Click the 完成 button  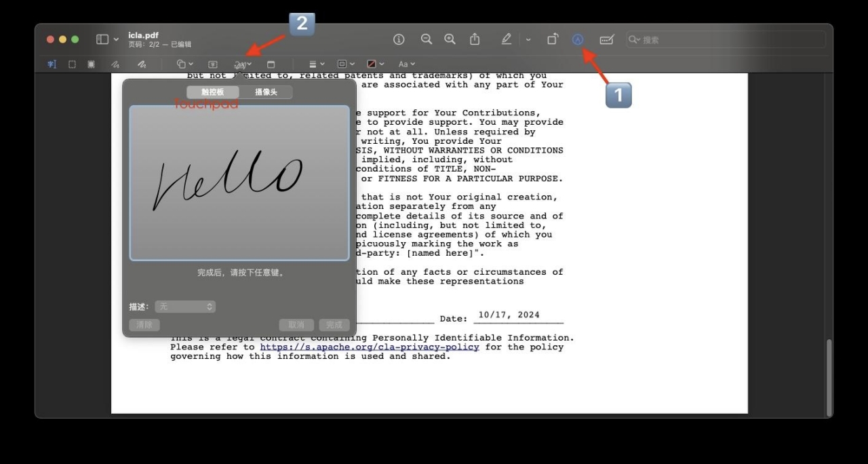(x=334, y=325)
